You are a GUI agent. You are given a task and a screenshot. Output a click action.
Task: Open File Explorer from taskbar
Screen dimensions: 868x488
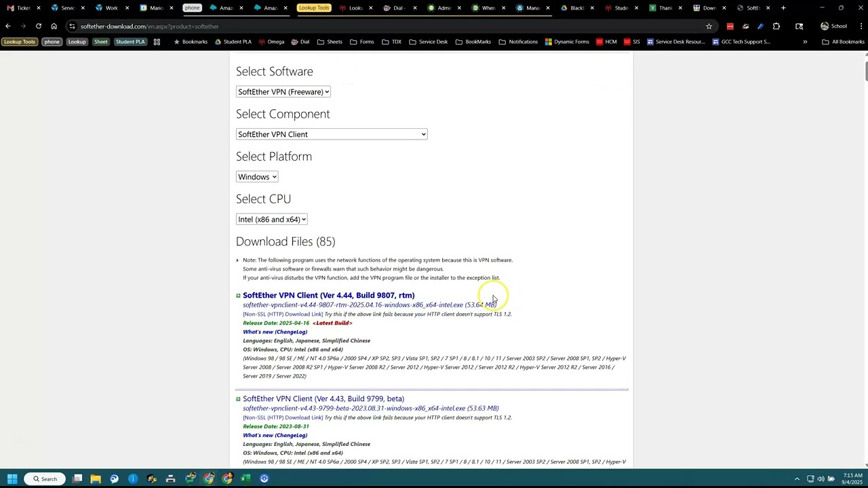(96, 479)
